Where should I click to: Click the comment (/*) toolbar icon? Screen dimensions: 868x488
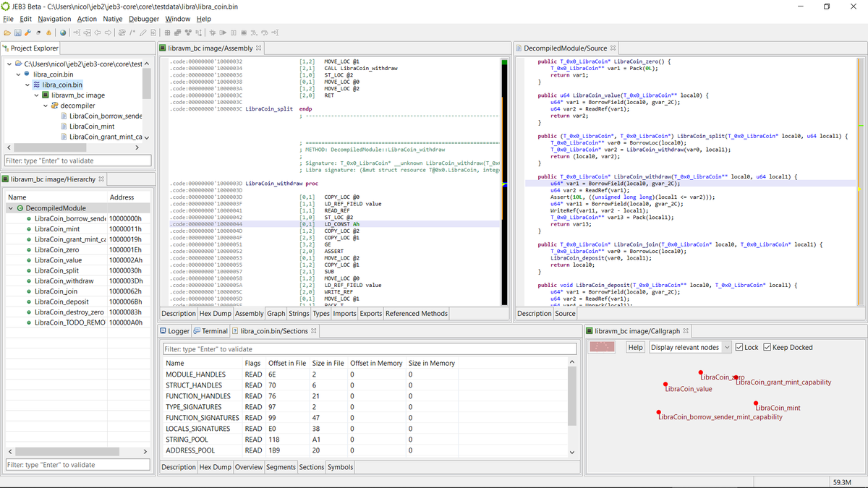[132, 33]
